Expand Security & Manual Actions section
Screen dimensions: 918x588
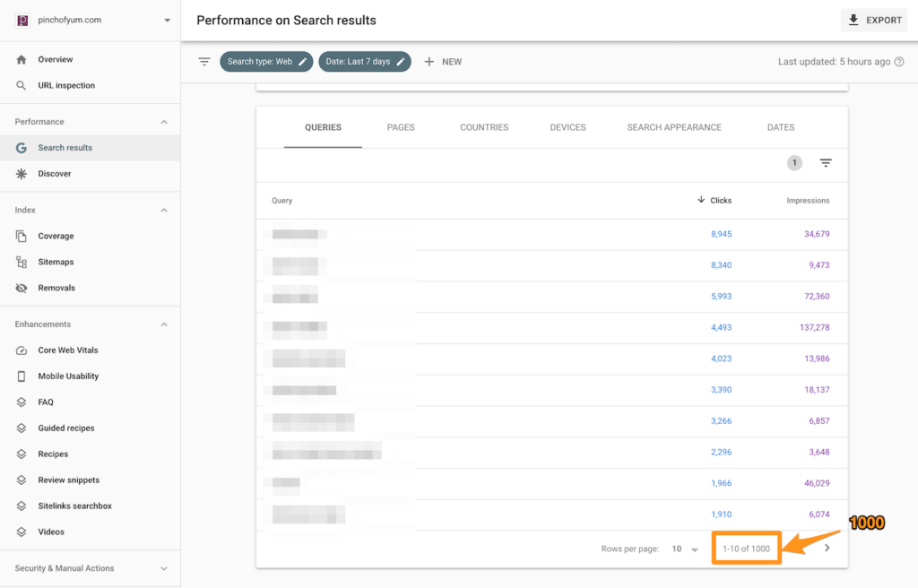(x=164, y=568)
